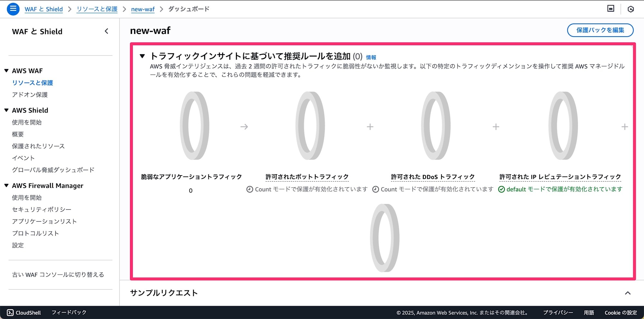Click the zero ring above 許可された DDoS トラフィック
Viewport: 644px width, 319px height.
point(436,126)
